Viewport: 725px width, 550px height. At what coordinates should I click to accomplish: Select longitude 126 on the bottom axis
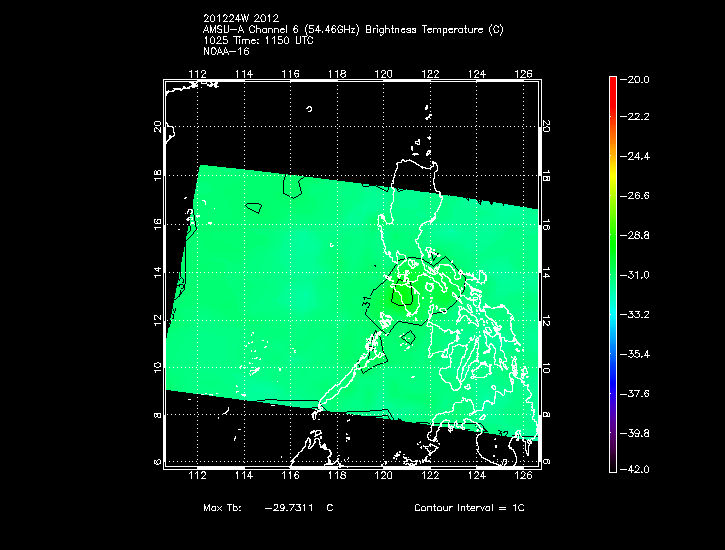tap(523, 475)
